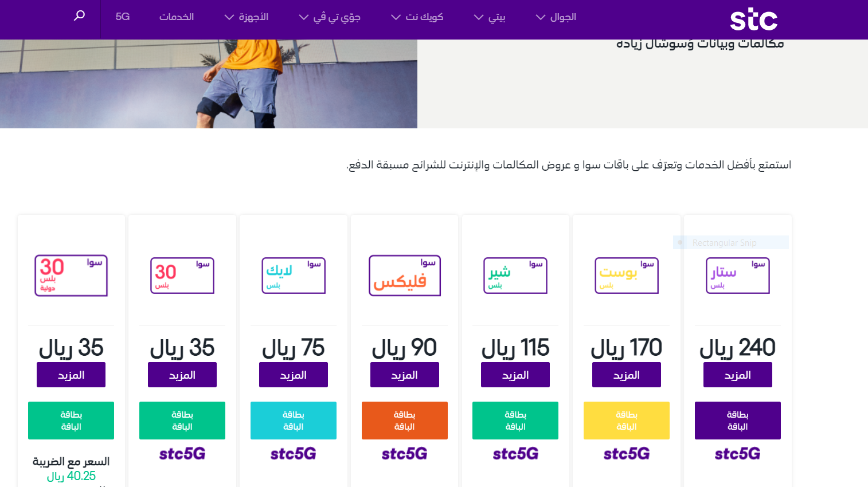Click المزيد under the 240 riyal plan
This screenshot has width=868, height=487.
[x=737, y=374]
